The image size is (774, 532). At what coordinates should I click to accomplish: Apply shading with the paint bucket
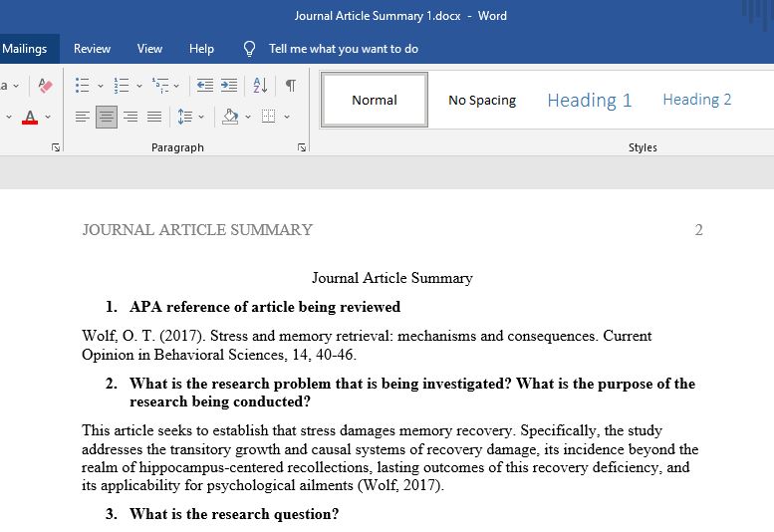230,117
